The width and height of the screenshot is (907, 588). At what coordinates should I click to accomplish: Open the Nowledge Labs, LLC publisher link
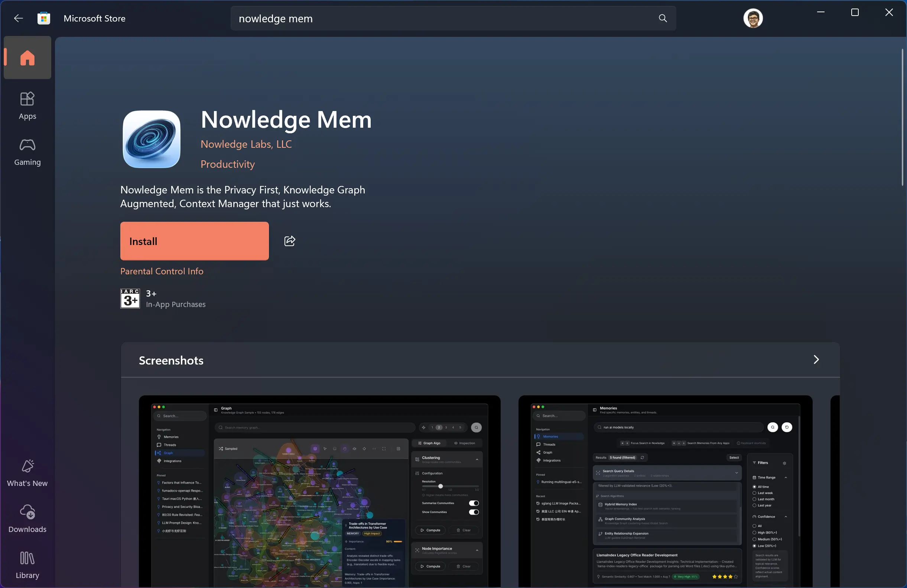pyautogui.click(x=246, y=144)
